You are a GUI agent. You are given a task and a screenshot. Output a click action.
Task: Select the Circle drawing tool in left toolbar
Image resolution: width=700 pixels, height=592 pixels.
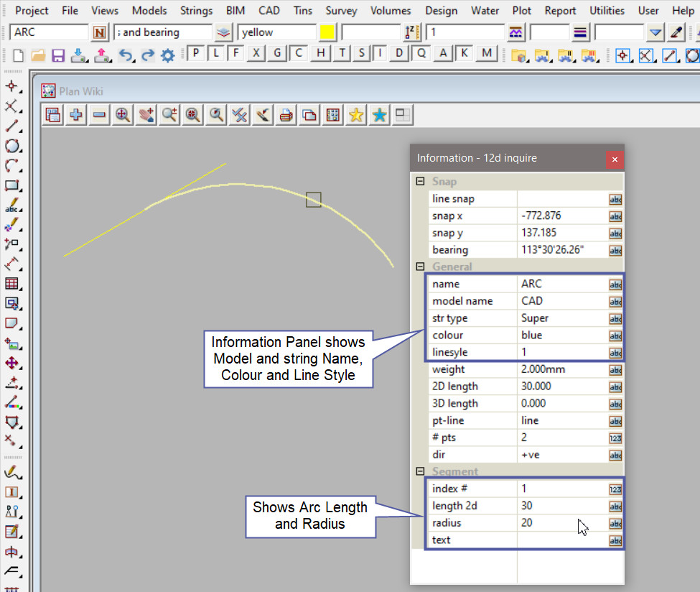12,146
